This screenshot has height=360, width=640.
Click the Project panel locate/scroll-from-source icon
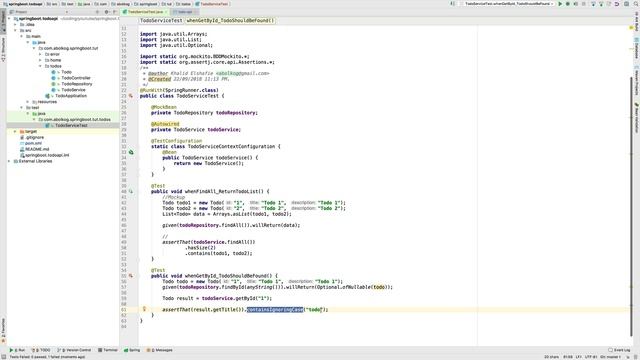pyautogui.click(x=97, y=12)
